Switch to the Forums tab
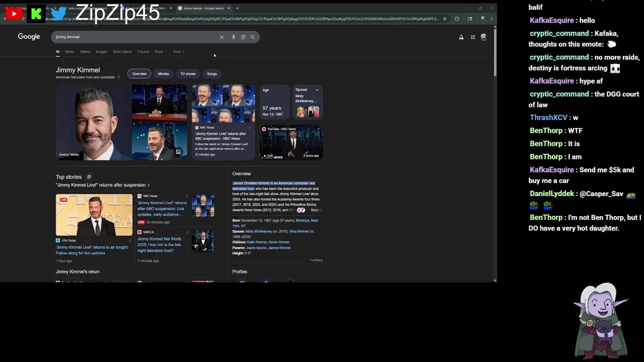Image resolution: width=644 pixels, height=362 pixels. point(143,52)
